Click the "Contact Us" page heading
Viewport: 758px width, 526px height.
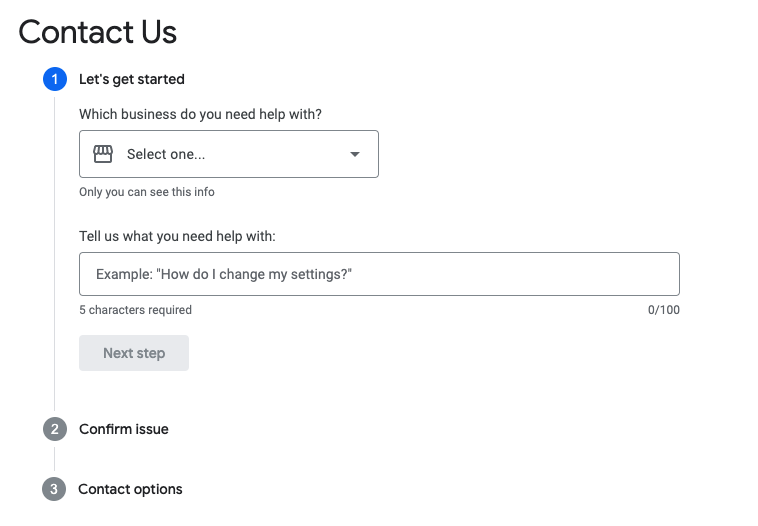98,32
